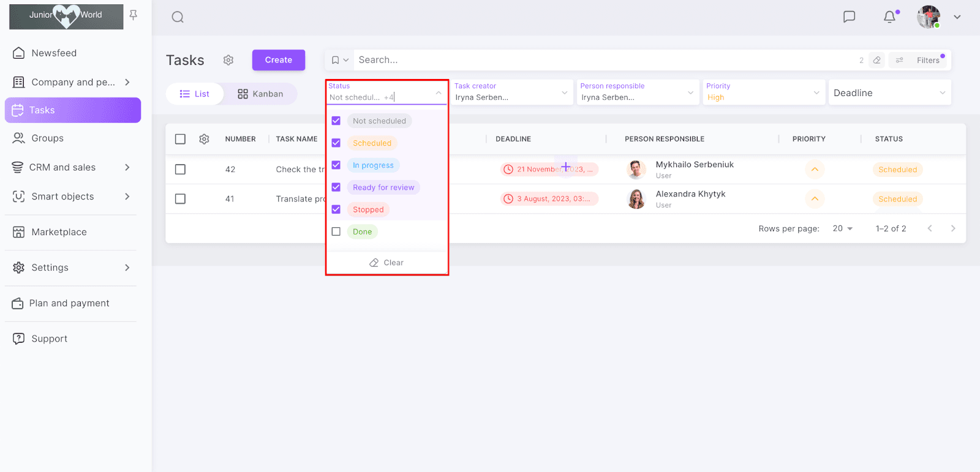Image resolution: width=980 pixels, height=472 pixels.
Task: Check the Done status checkbox
Action: [x=336, y=231]
